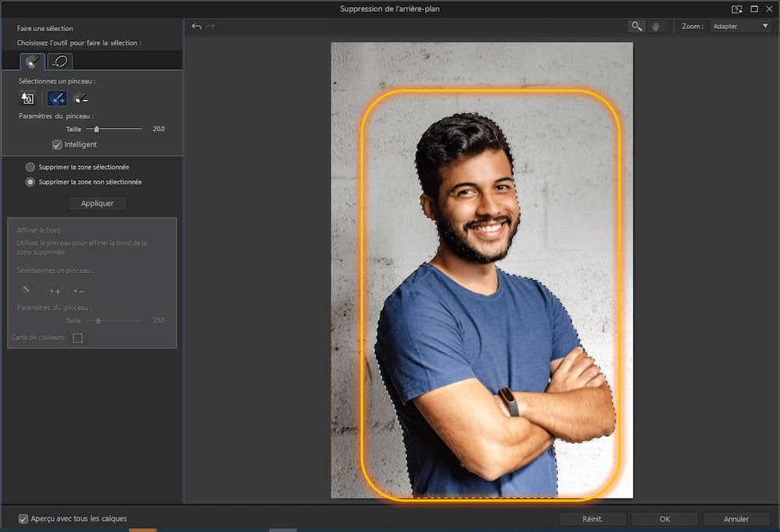
Task: Click the selection brush Taille slider handle
Action: point(97,129)
